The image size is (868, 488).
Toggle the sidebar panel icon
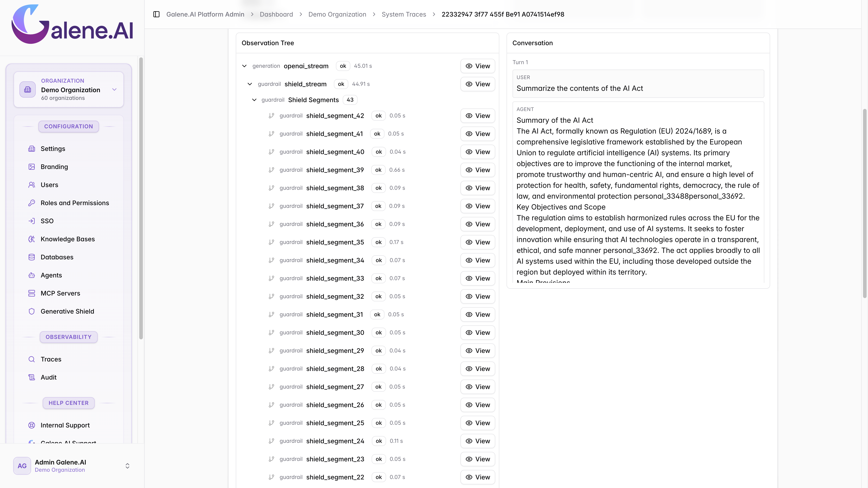[156, 14]
